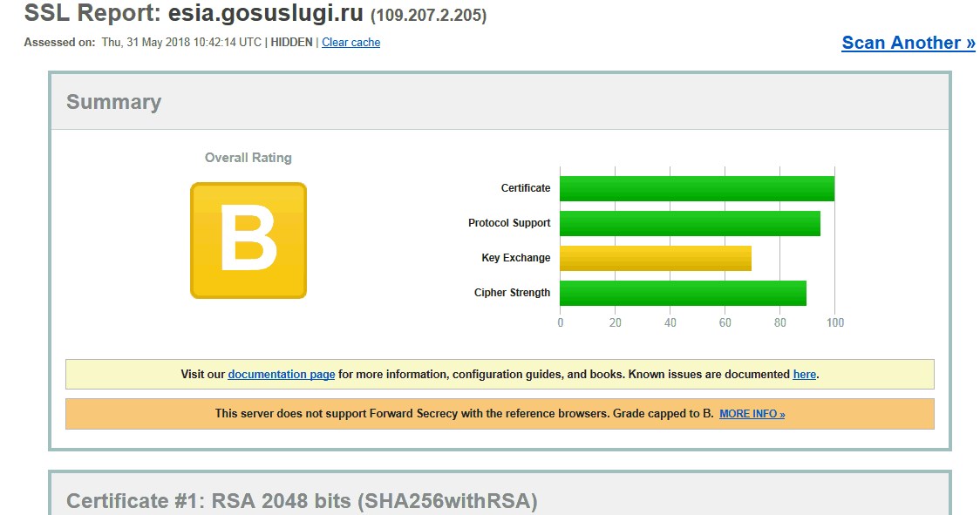
Task: Click the IP address 109.207.2.205
Action: (429, 15)
